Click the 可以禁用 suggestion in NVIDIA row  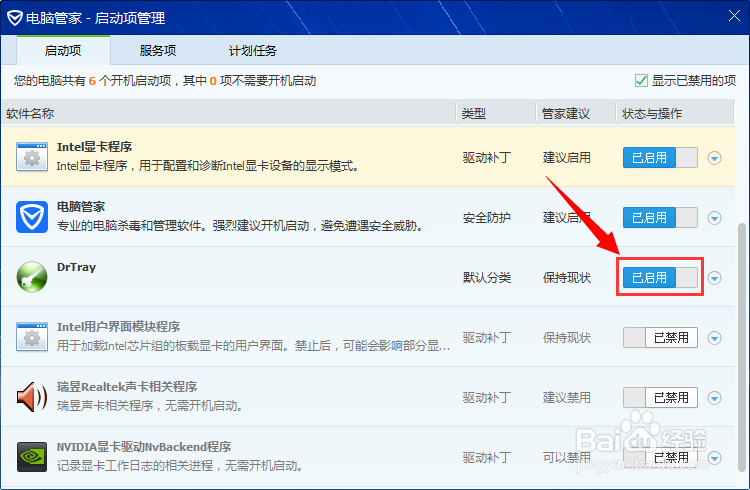click(x=567, y=458)
